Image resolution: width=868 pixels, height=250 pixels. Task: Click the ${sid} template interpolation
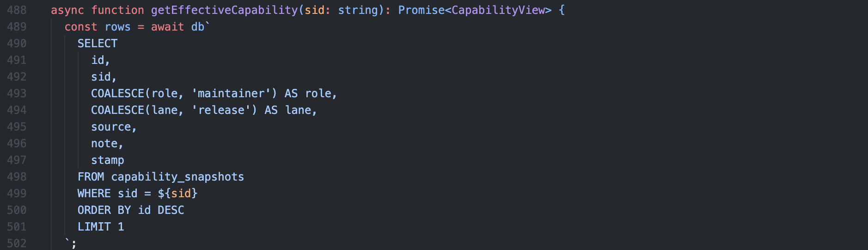177,194
